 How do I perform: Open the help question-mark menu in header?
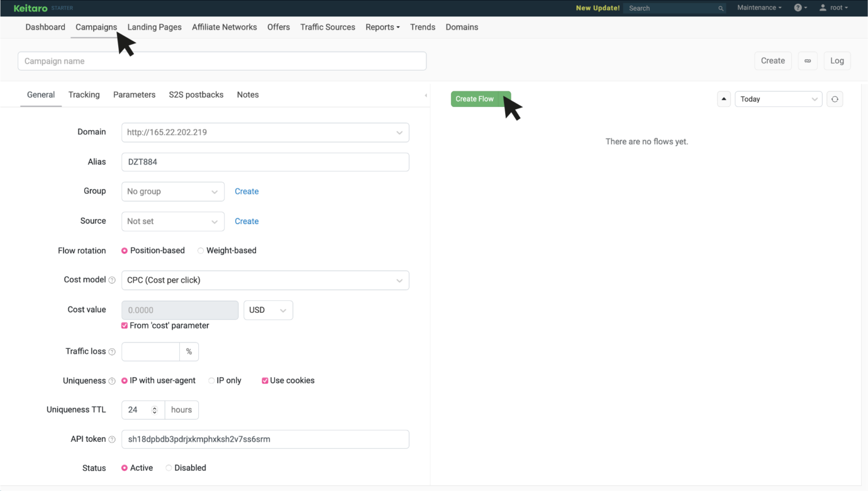point(798,8)
